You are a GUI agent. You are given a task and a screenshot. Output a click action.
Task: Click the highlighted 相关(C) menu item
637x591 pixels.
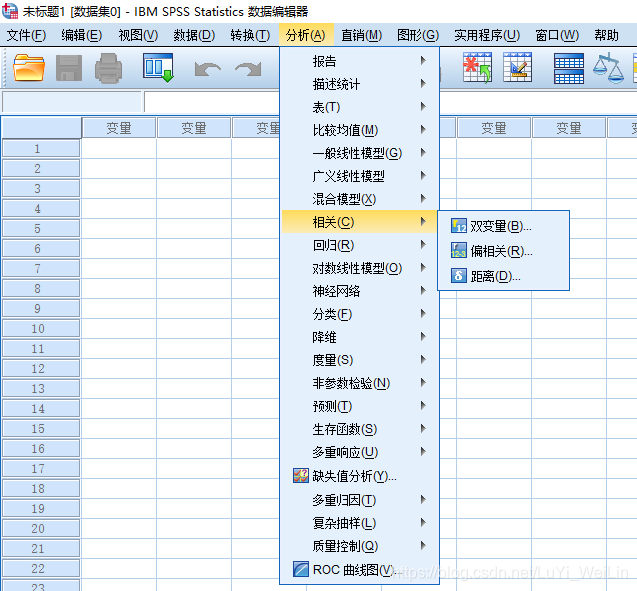point(360,222)
